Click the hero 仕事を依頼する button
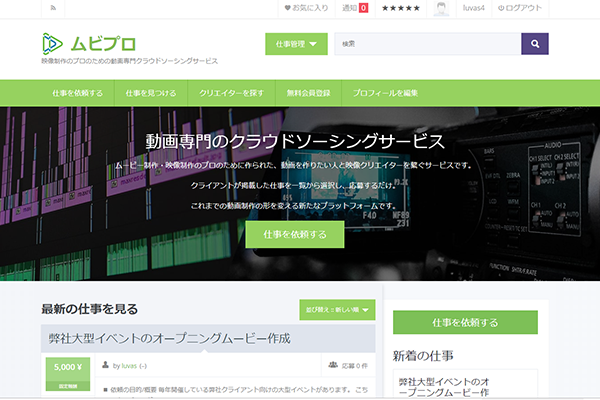The image size is (600, 400). 295,234
